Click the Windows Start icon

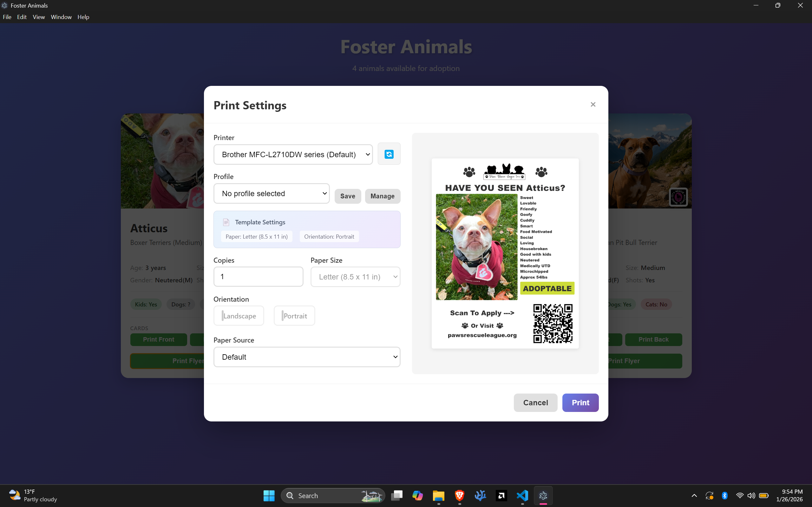click(x=269, y=495)
